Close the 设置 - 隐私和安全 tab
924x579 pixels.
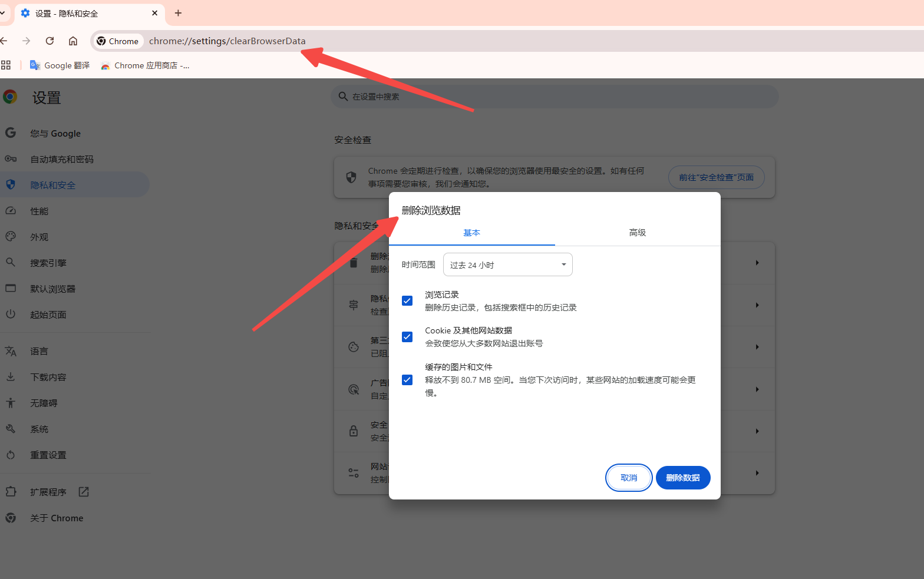155,13
